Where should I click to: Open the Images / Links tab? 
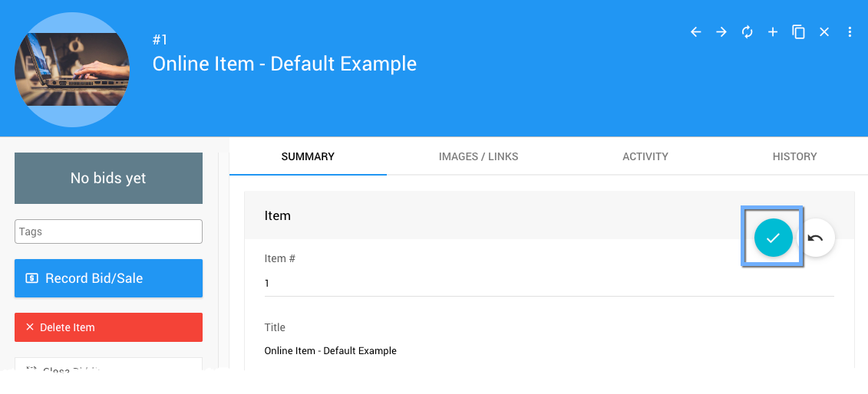tap(478, 156)
